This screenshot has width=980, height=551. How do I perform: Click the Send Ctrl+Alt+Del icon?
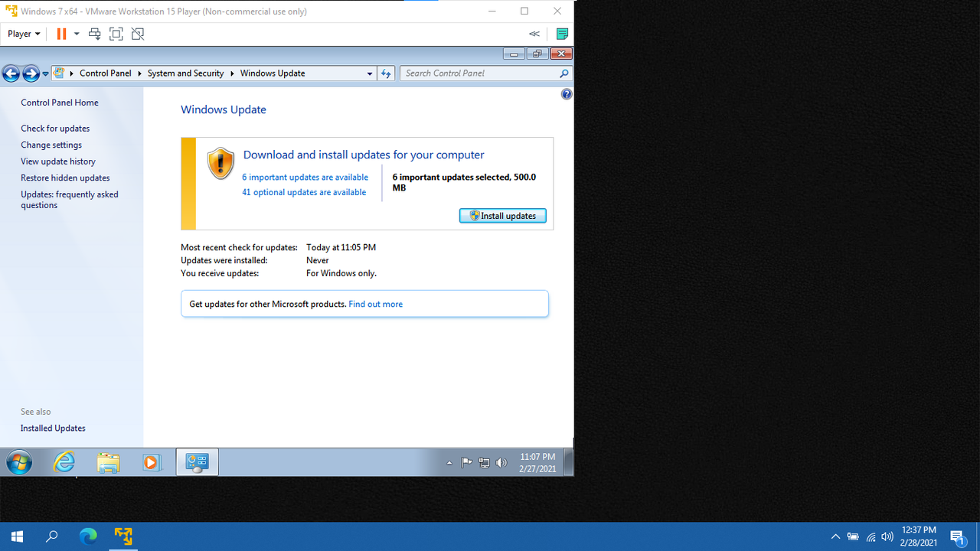pyautogui.click(x=95, y=34)
